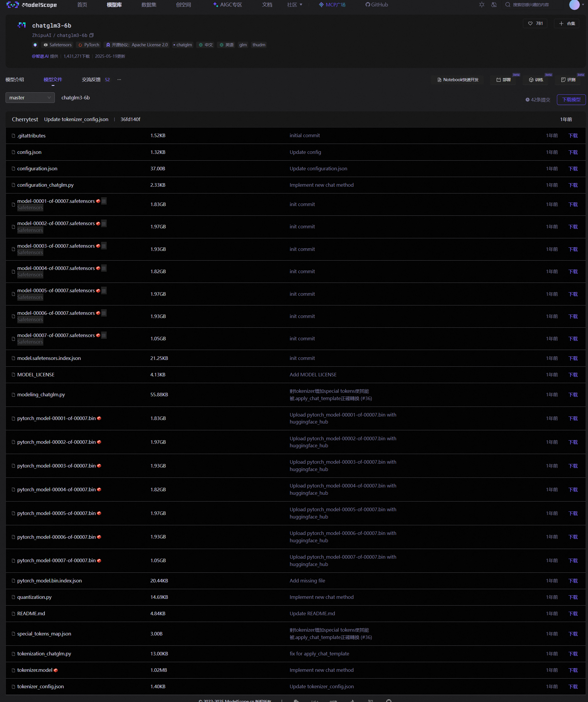
Task: Open the user avatar account menu
Action: pos(574,5)
